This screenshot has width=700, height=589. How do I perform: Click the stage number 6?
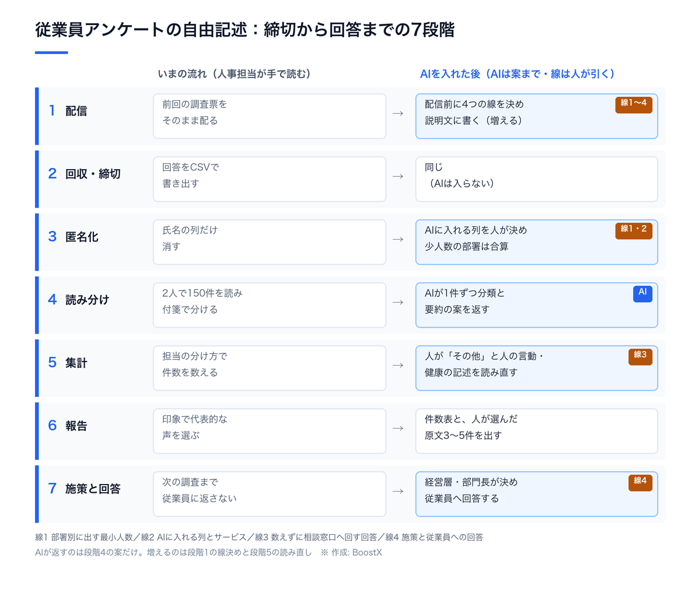tap(52, 425)
